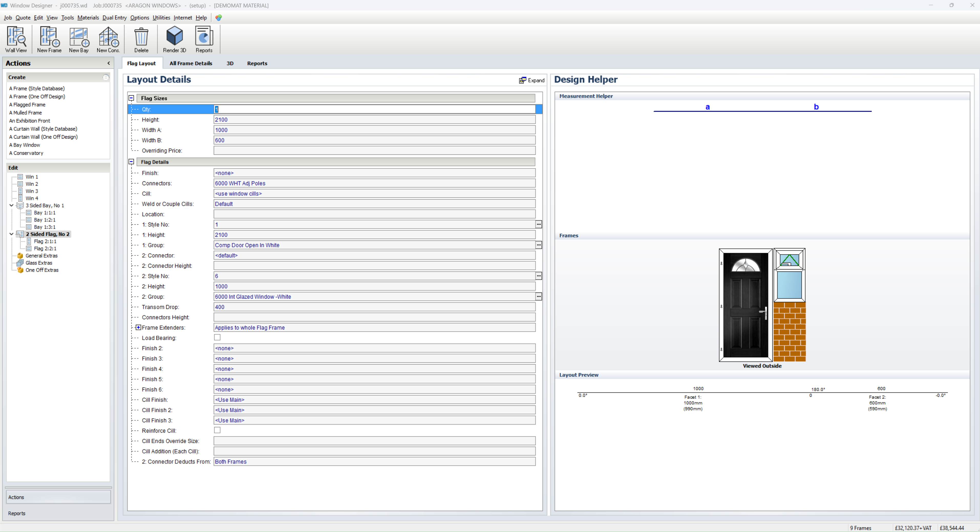
Task: Tick the Reinforce Cill checkbox
Action: click(217, 430)
